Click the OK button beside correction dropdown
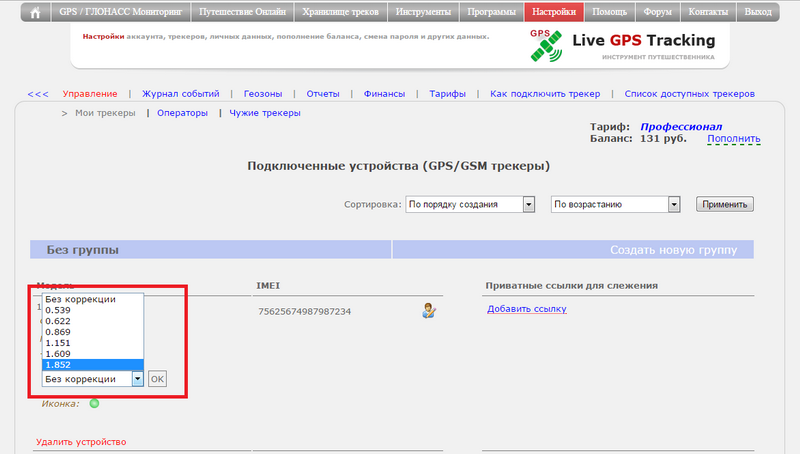The height and width of the screenshot is (454, 800). coord(158,379)
